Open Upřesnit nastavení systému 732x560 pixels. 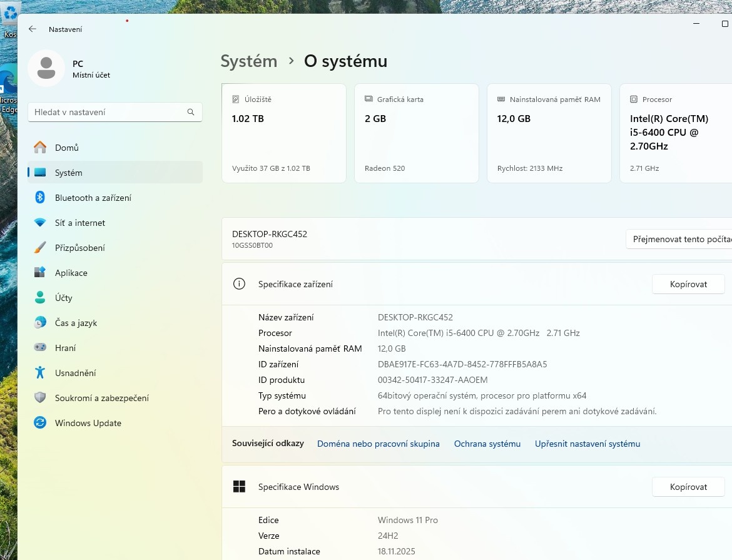(587, 444)
